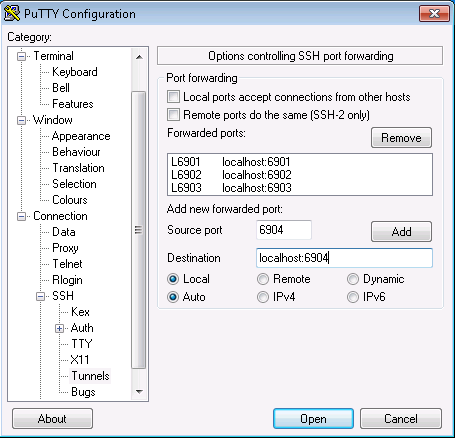Enable local ports accept connections checkbox

coord(173,97)
